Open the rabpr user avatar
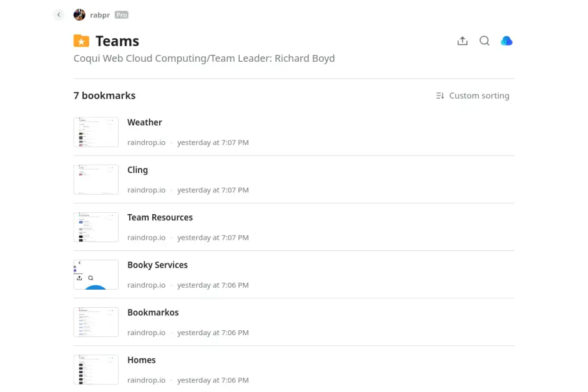 click(x=79, y=15)
